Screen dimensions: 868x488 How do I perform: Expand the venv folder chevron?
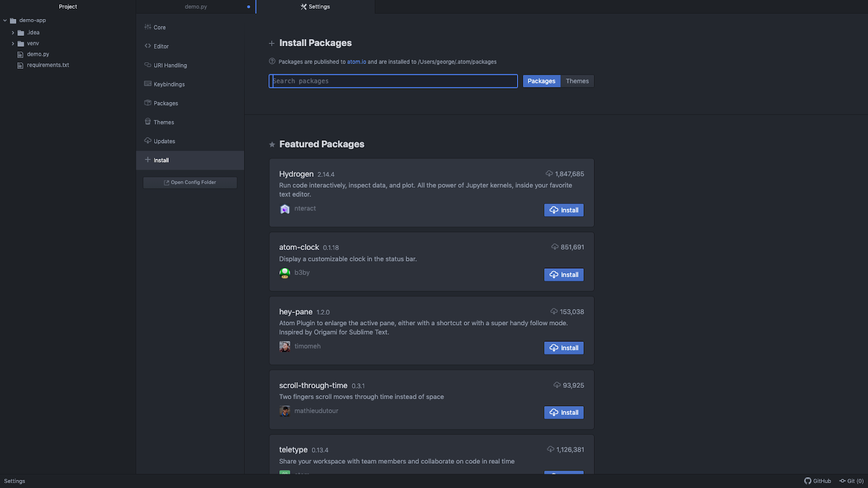pyautogui.click(x=13, y=43)
